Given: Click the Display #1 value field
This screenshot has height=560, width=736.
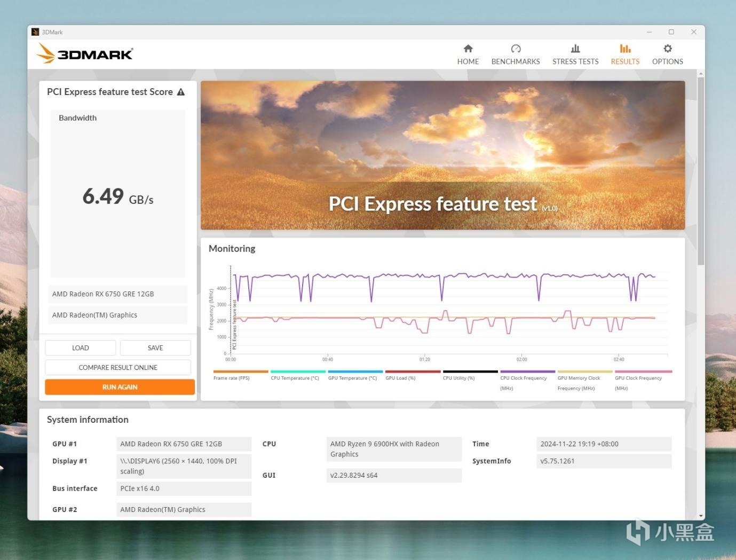Looking at the screenshot, I should tap(184, 466).
